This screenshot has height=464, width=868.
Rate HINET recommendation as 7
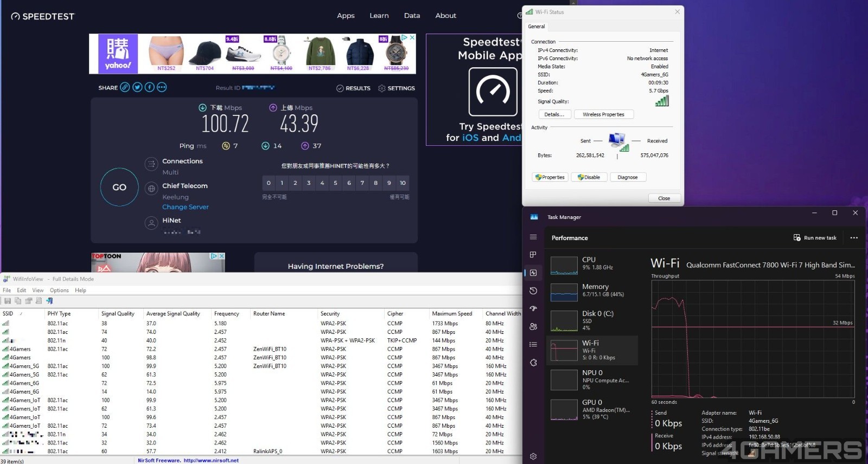[x=362, y=183]
